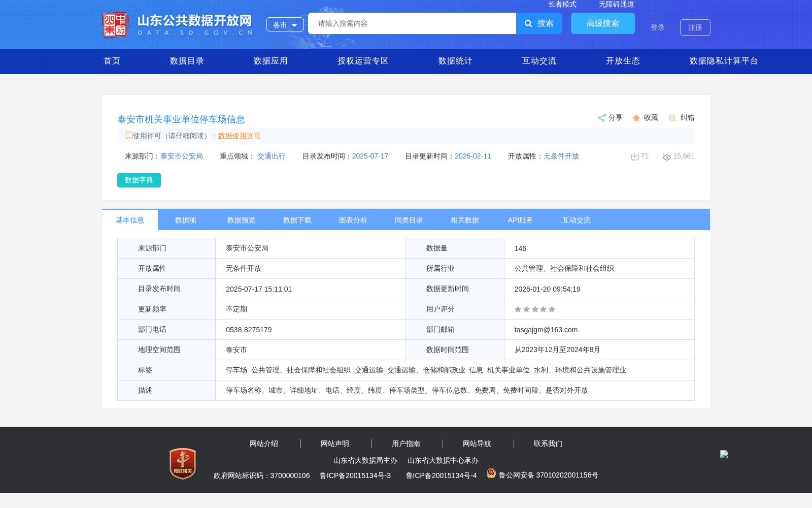Click the 机关事业单位 tag
The height and width of the screenshot is (508, 812).
click(x=509, y=370)
